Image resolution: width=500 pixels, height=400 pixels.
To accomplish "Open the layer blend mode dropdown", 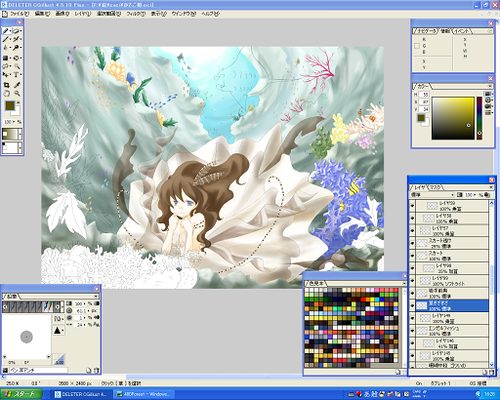I will coord(432,194).
